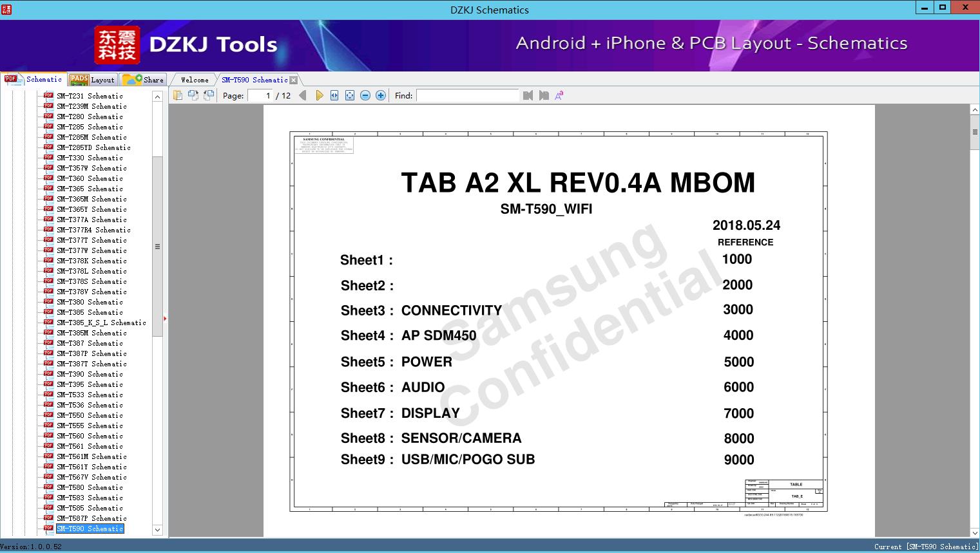Image resolution: width=980 pixels, height=553 pixels.
Task: Go to the previous page
Action: [303, 95]
